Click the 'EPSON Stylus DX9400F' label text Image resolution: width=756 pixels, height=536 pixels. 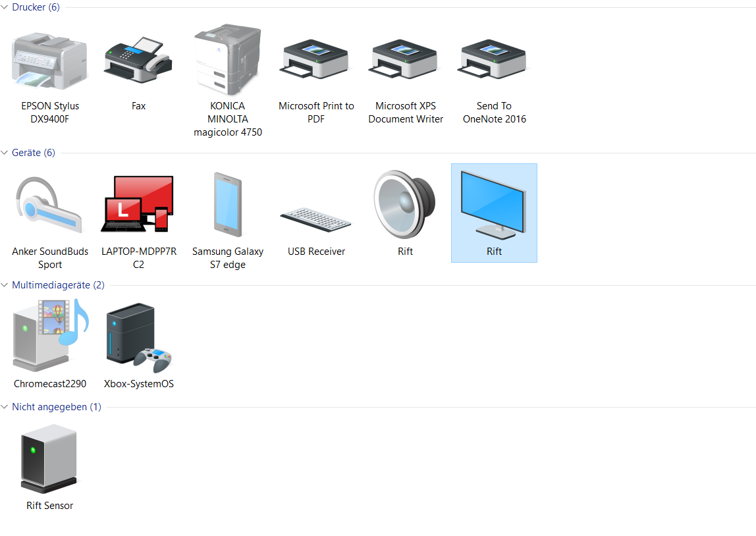(x=50, y=113)
